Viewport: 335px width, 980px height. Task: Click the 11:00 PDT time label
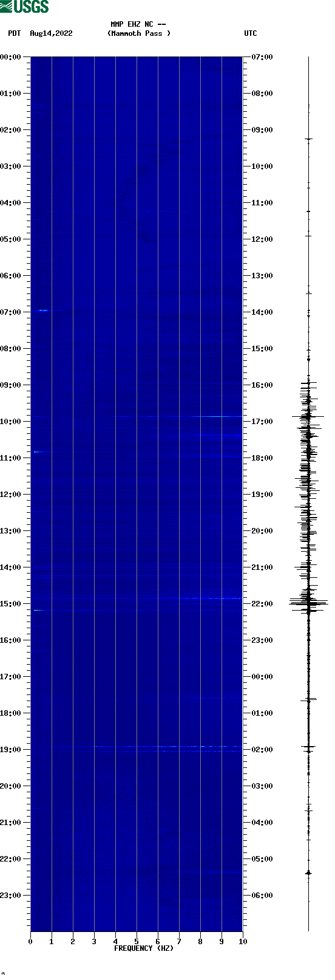11,458
